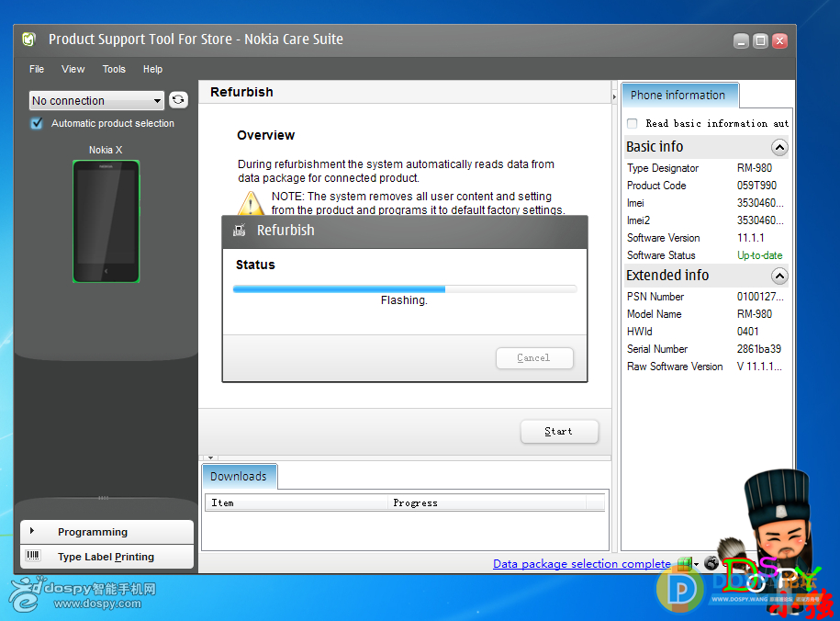
Task: Open dropdown arrow next to green grid icon
Action: click(x=697, y=564)
